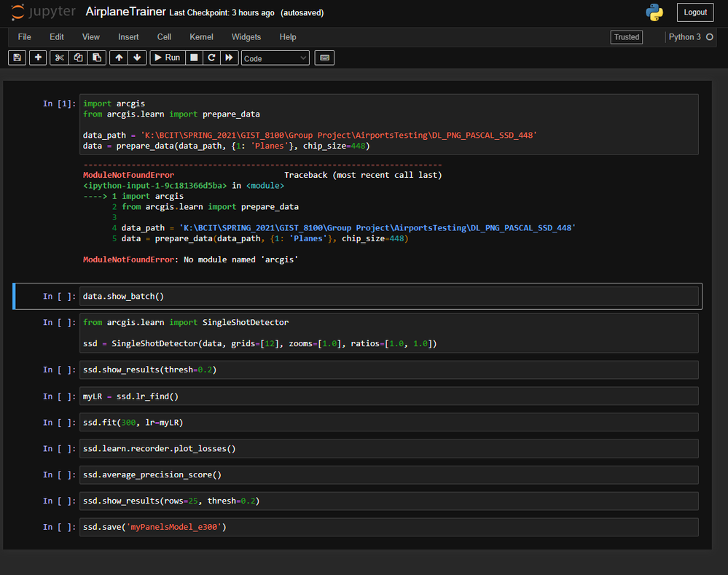Open the Cell menu
Screen dimensions: 728x575
coord(164,37)
